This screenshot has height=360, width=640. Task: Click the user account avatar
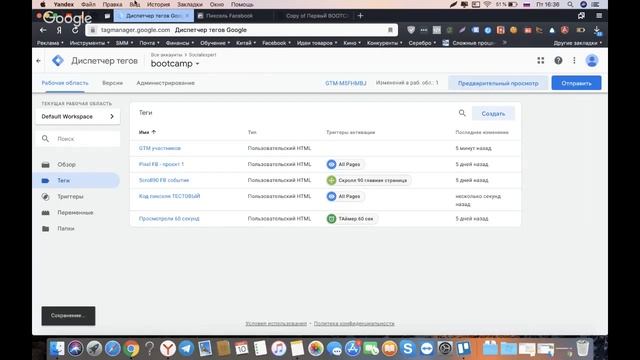592,60
